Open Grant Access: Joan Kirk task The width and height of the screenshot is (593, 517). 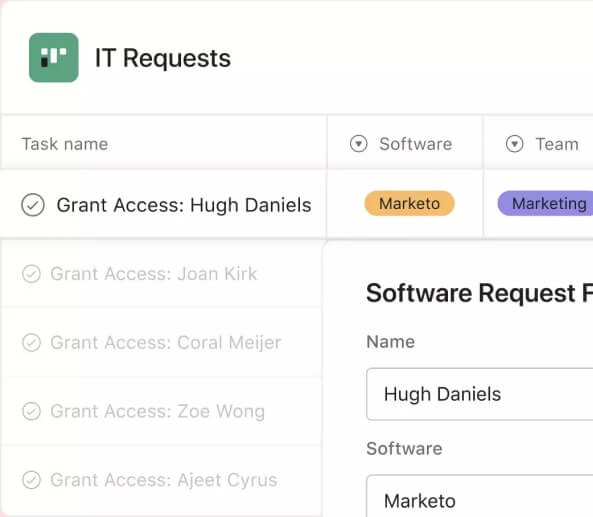point(154,274)
